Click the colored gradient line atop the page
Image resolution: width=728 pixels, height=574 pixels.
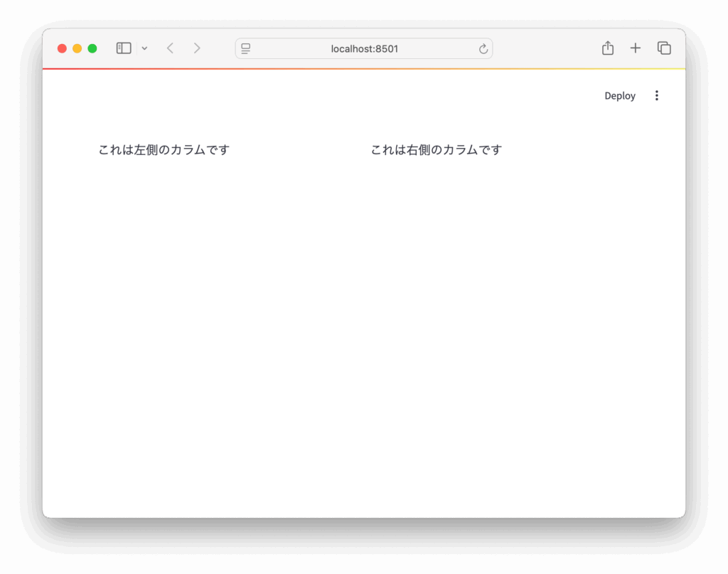364,69
